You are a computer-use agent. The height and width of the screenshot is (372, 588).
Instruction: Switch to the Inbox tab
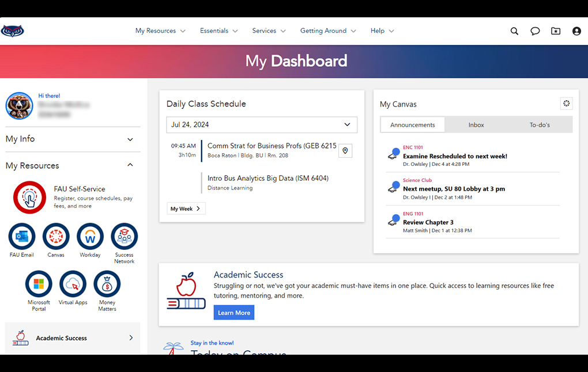(x=476, y=125)
